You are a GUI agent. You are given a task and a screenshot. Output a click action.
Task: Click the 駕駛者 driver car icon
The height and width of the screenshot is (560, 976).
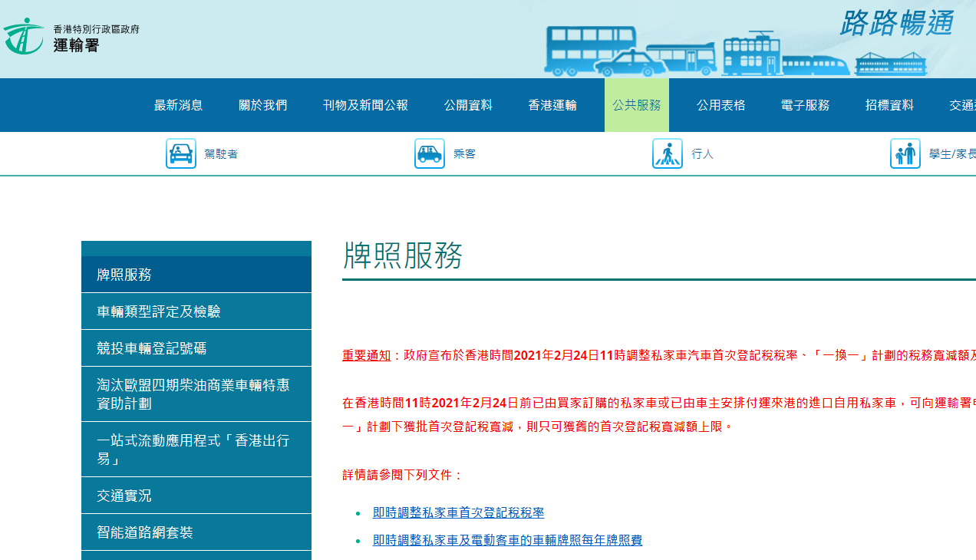click(x=181, y=153)
